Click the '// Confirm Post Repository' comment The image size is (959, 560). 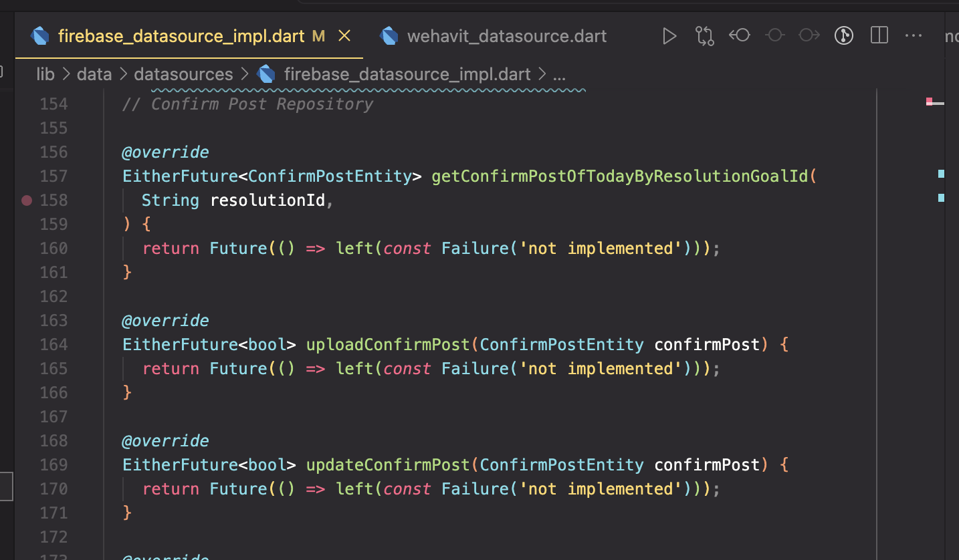coord(247,104)
